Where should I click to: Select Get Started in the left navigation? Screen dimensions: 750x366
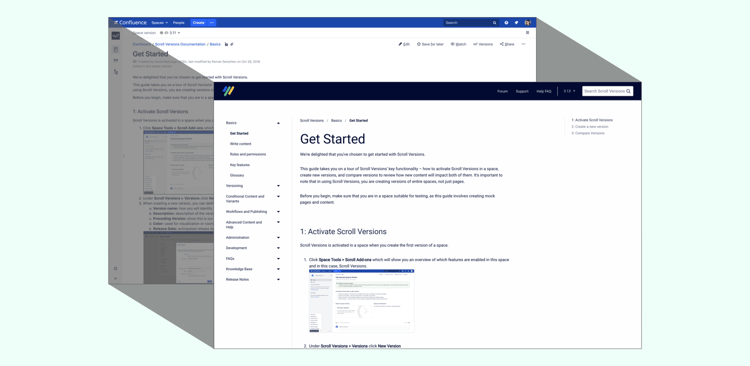(239, 133)
